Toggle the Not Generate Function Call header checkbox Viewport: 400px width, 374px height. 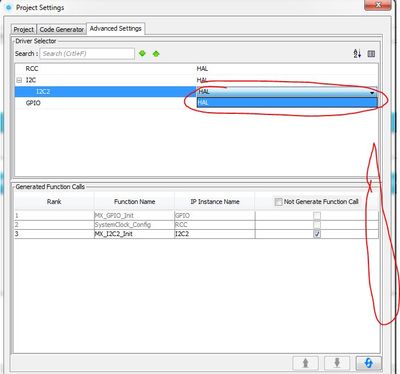pos(278,202)
